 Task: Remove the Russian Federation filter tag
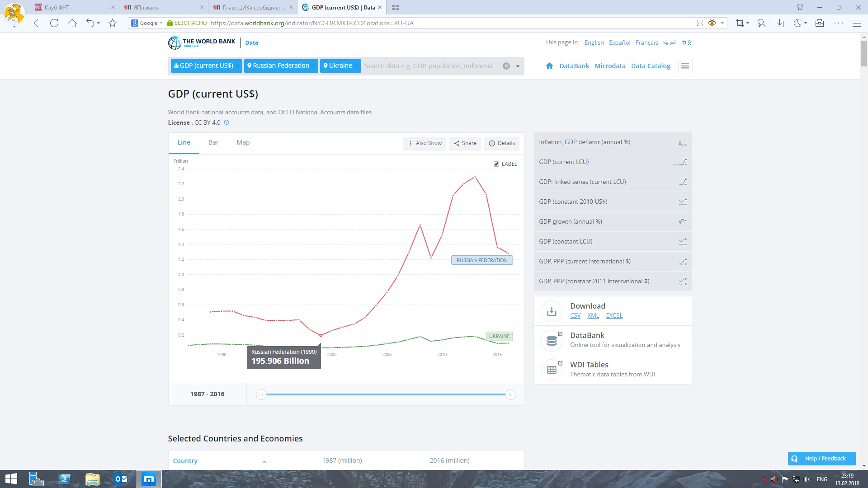pos(314,66)
